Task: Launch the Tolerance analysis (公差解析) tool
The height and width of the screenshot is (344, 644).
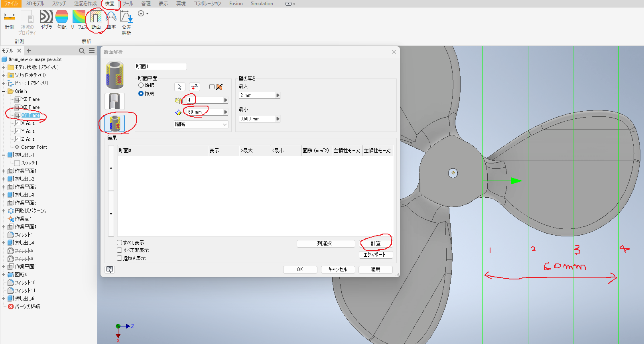Action: pyautogui.click(x=126, y=23)
